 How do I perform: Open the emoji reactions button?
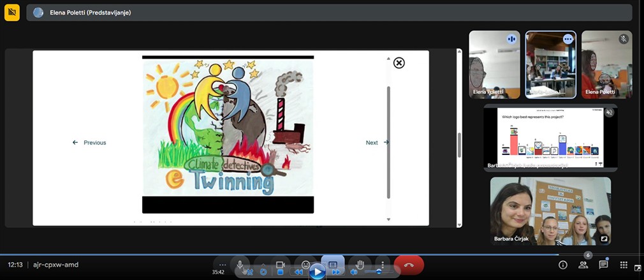(305, 265)
